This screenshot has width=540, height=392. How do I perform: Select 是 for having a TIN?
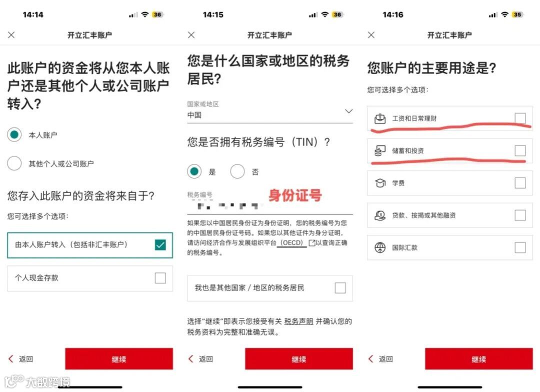[x=194, y=171]
